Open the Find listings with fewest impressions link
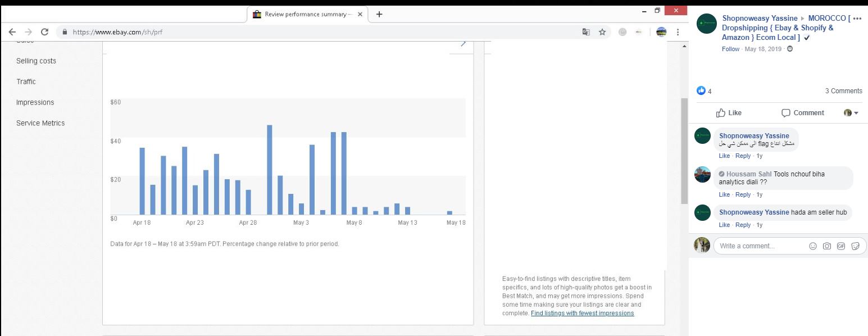Viewport: 868px width, 336px height. [582, 313]
